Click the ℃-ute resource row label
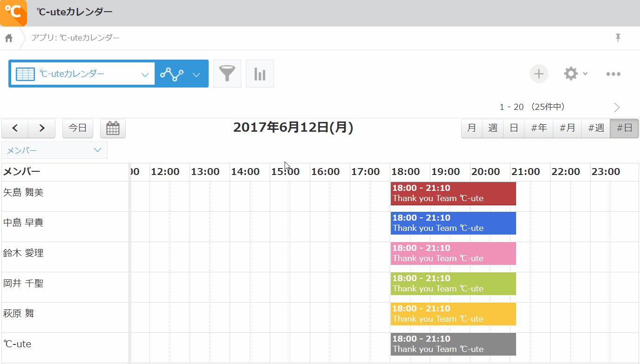The image size is (640, 364). [x=17, y=344]
